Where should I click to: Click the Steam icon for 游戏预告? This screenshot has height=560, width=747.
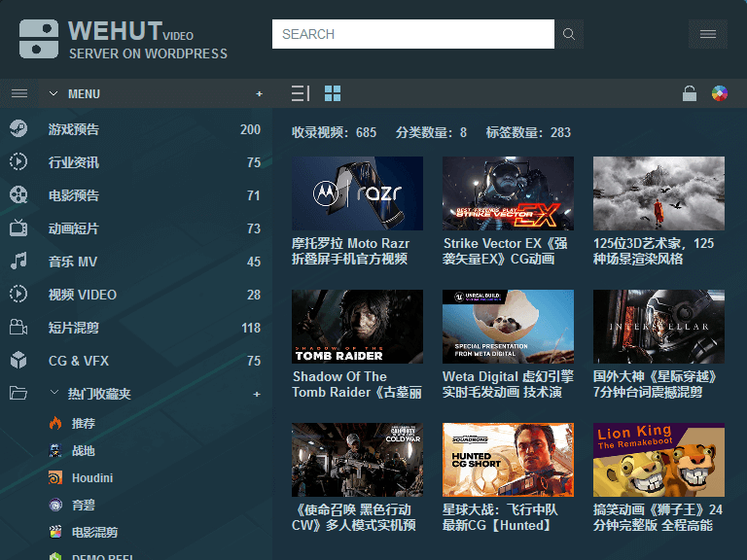click(x=18, y=128)
